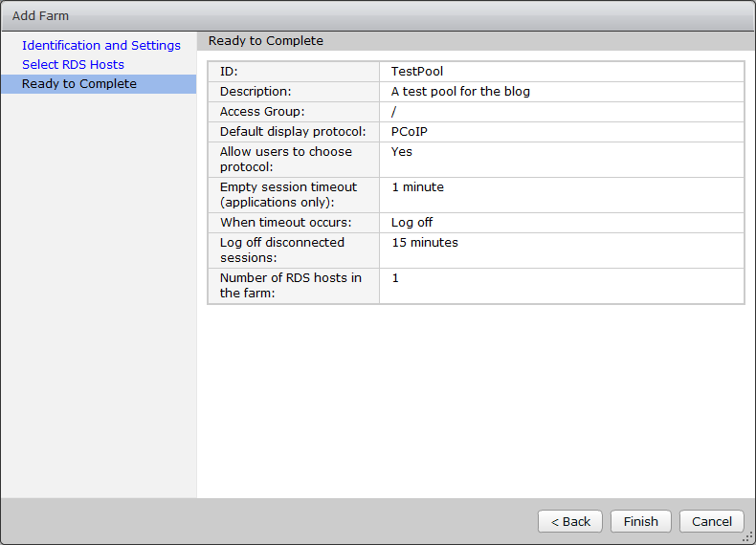Viewport: 756px width, 545px height.
Task: Click the 'Log off' timeout action value
Action: tap(411, 223)
